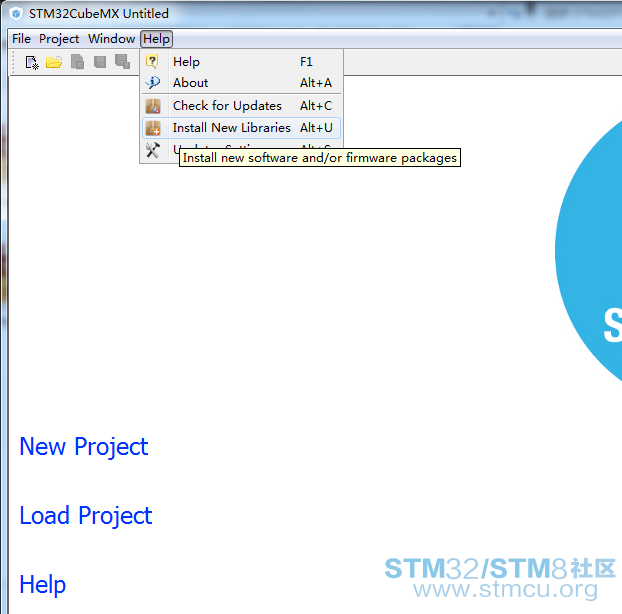Click the Load Project link

[x=86, y=516]
